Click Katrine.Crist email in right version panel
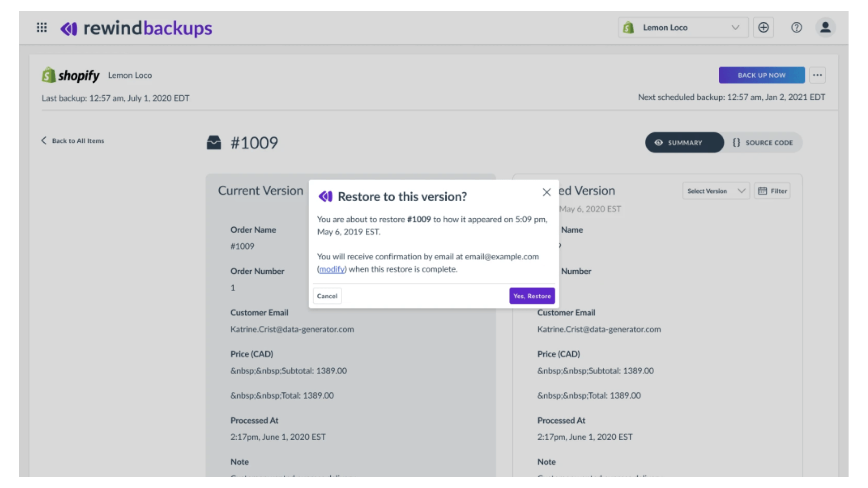Image resolution: width=868 pixels, height=488 pixels. 599,329
